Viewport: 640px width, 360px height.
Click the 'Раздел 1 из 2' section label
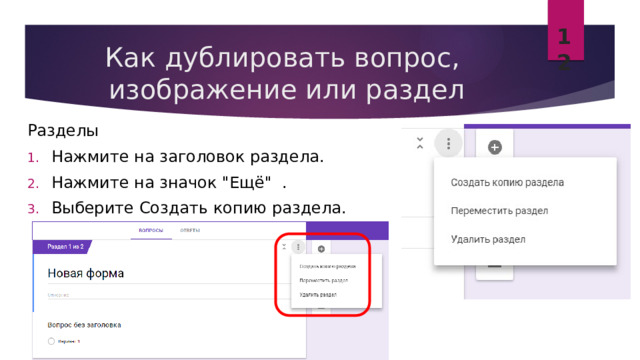[65, 247]
